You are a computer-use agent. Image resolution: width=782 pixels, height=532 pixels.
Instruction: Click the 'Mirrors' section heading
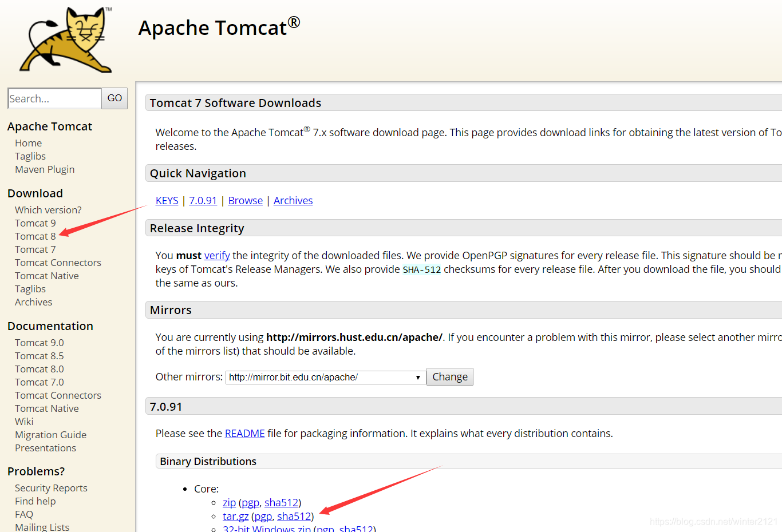171,310
